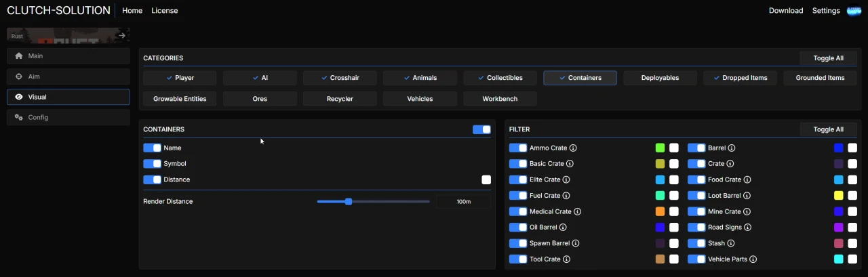Viewport: 868px width, 277px height.
Task: Click the info icon beside Oil Barrel
Action: point(563,228)
